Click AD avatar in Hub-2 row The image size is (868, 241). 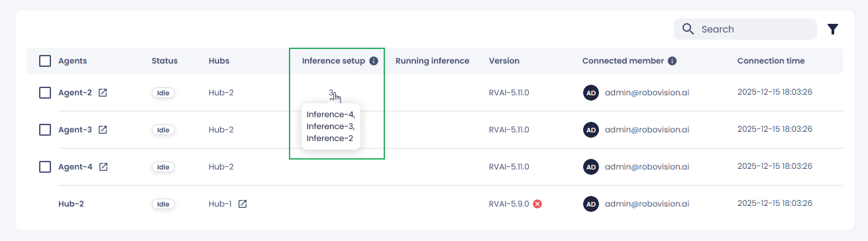590,204
